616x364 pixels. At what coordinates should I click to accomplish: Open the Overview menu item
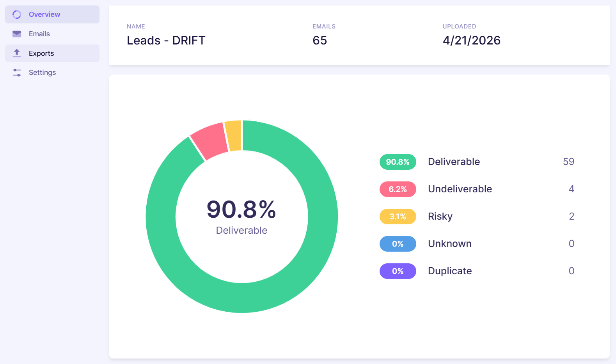tap(52, 14)
